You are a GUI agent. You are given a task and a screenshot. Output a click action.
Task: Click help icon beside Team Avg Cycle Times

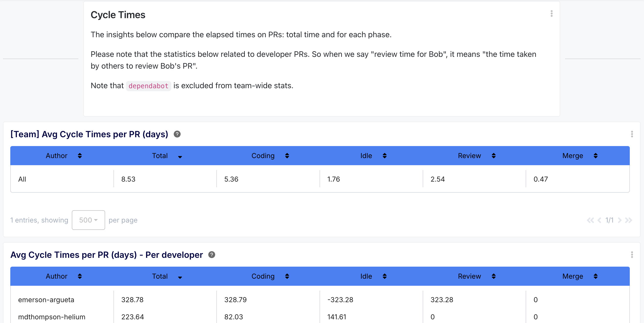177,134
